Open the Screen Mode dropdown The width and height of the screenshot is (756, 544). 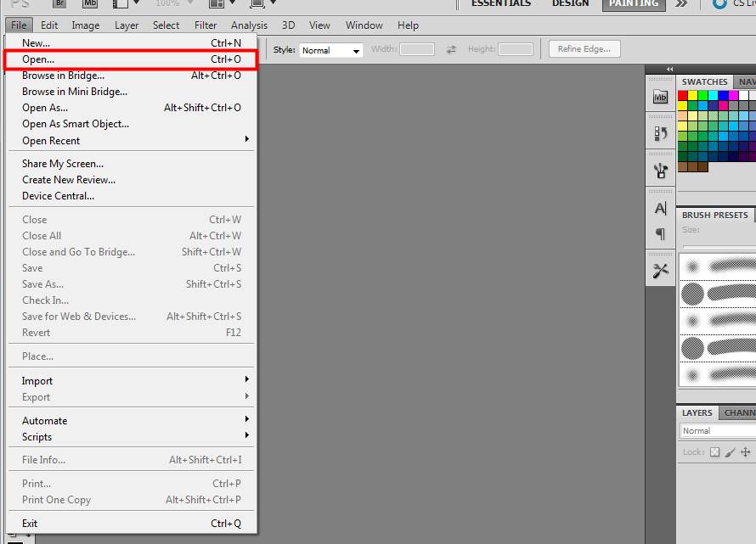click(262, 4)
